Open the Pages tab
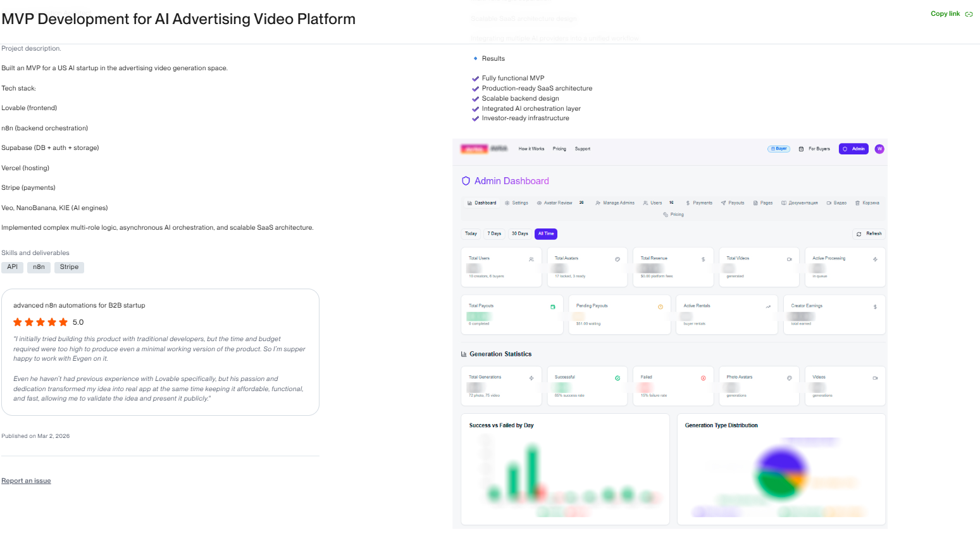This screenshot has width=980, height=543. coord(763,203)
